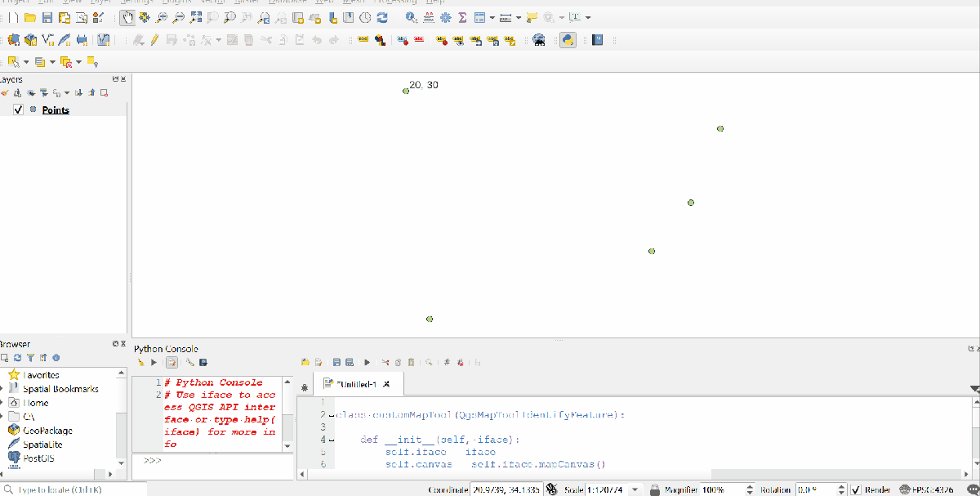This screenshot has height=496, width=980.
Task: Open the Statistical Summary sigma icon
Action: point(462,17)
